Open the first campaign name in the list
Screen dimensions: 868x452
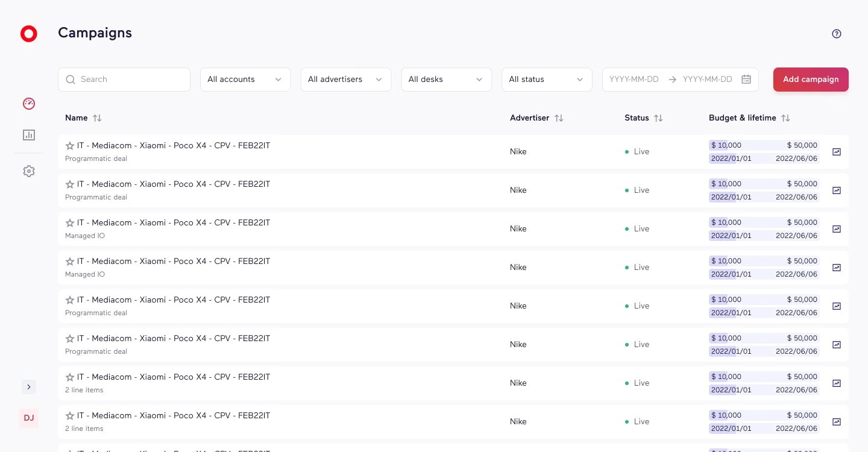174,145
